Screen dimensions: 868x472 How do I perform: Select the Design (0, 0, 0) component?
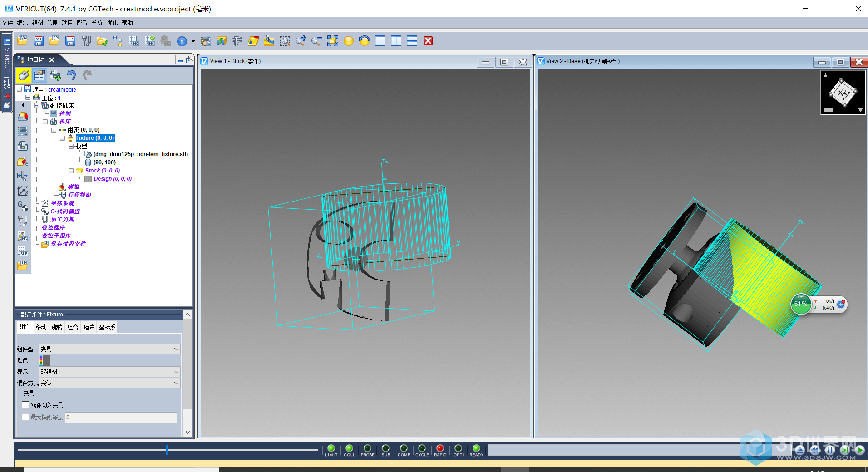coord(113,179)
